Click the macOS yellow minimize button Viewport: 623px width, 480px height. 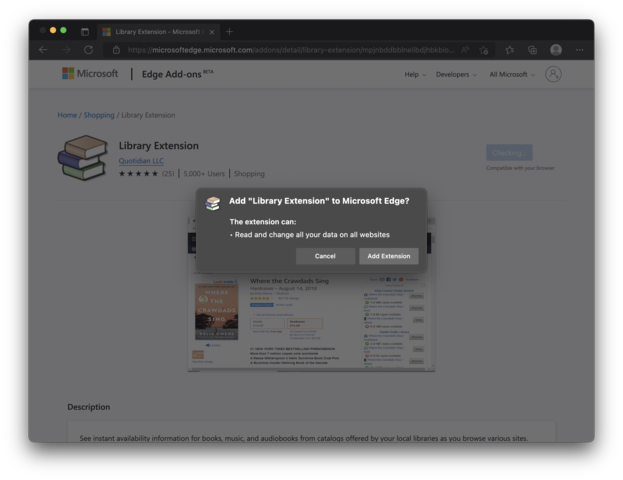coord(53,30)
